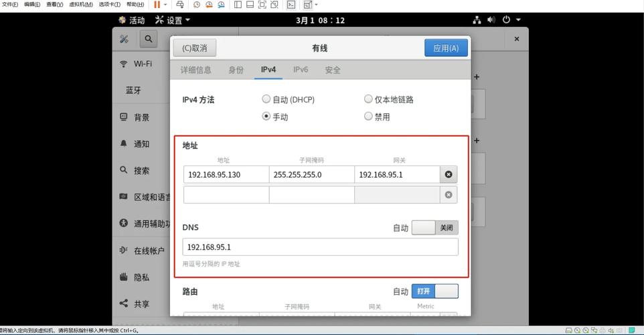
Task: Select 自动 (DHCP) IPv4 method
Action: pos(289,99)
